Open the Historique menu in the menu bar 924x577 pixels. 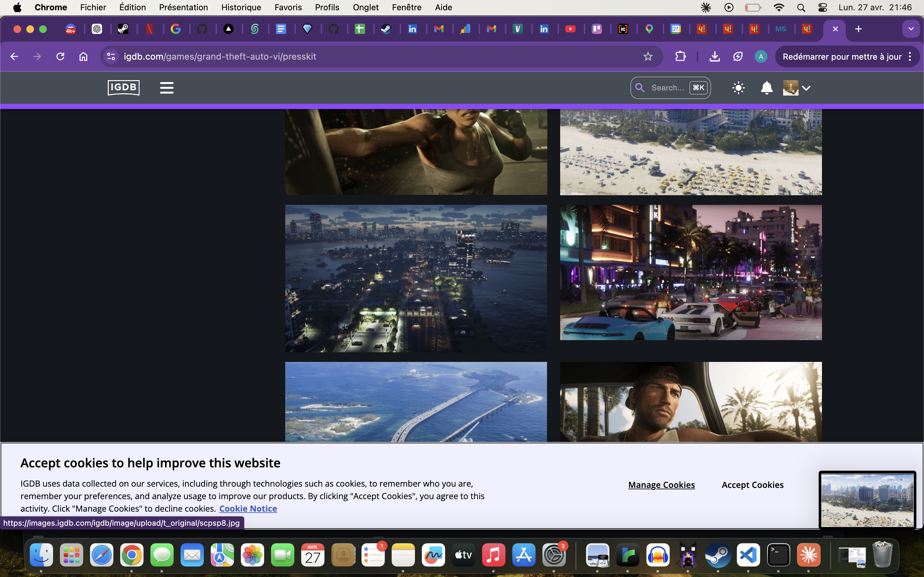coord(241,7)
